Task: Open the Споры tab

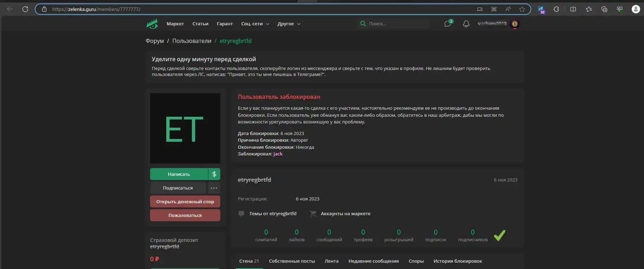Action: (x=416, y=261)
